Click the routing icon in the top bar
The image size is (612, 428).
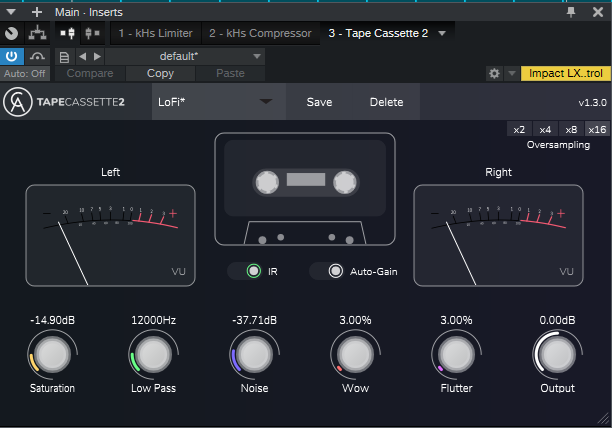(x=38, y=33)
